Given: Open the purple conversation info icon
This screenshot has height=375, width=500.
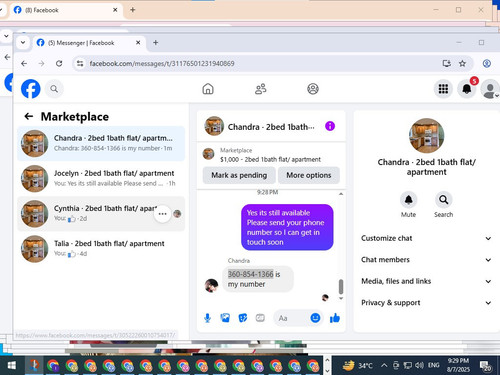Looking at the screenshot, I should (x=330, y=126).
